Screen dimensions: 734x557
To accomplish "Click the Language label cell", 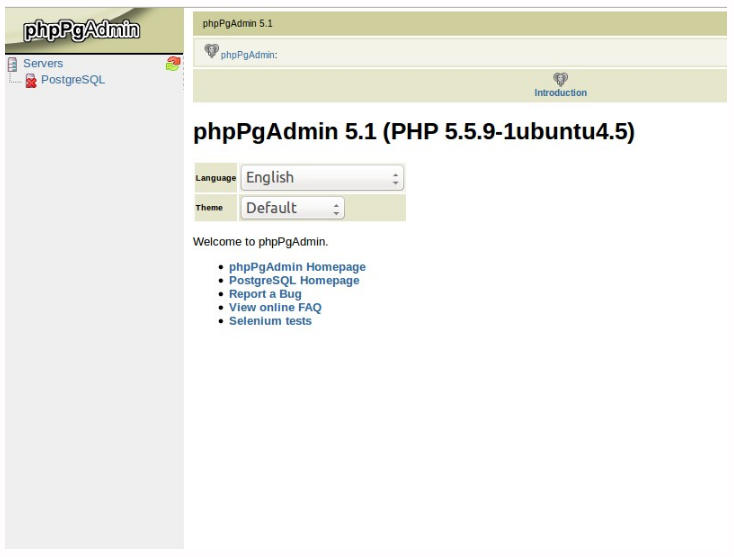I will pos(216,178).
